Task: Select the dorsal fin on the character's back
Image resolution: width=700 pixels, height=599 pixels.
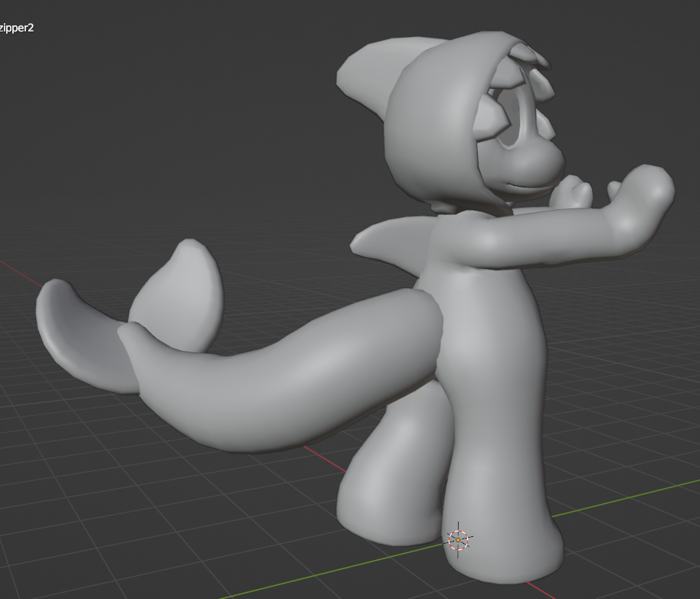Action: (x=387, y=237)
